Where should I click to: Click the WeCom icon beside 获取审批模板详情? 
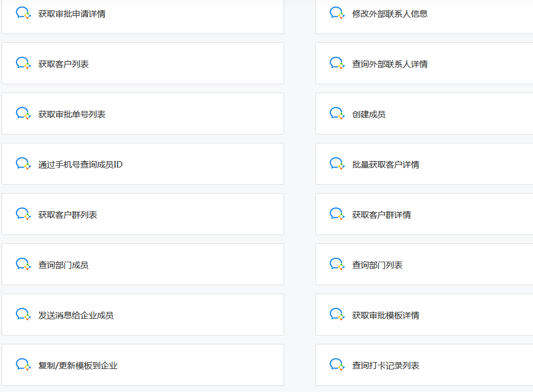coord(337,315)
